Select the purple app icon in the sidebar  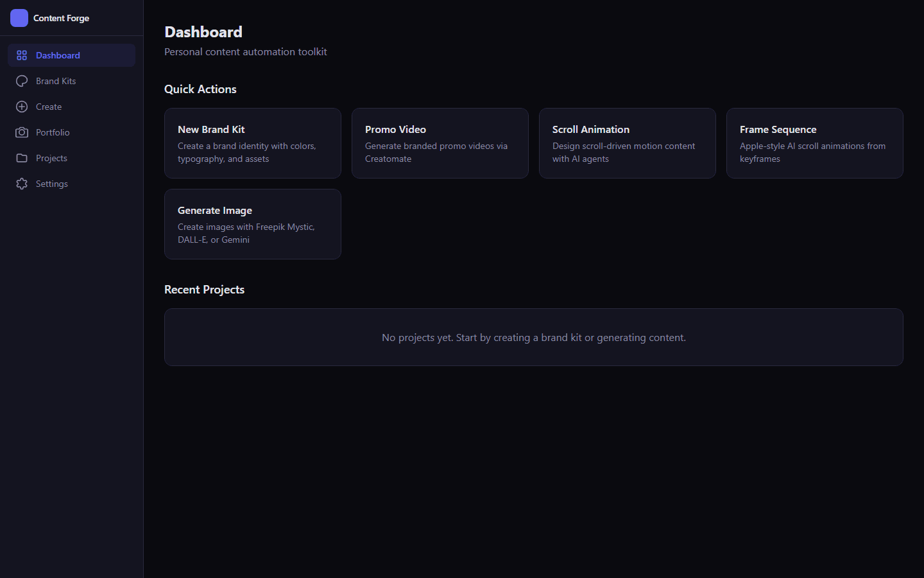(x=19, y=18)
